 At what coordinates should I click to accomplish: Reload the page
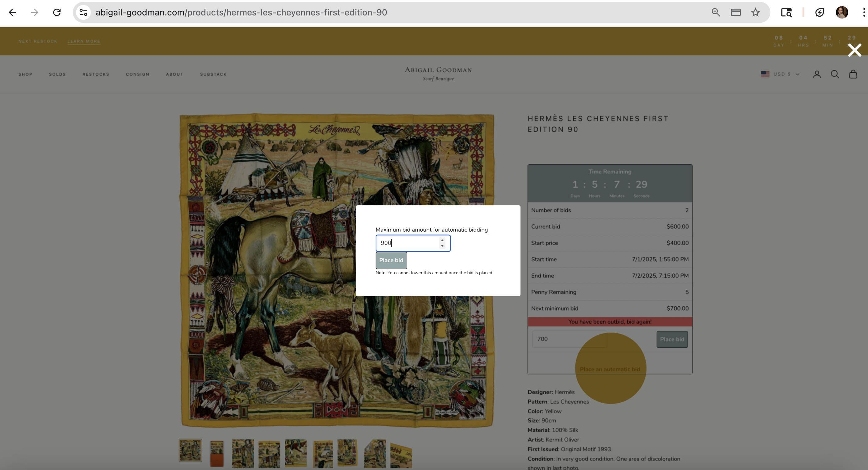[x=57, y=12]
